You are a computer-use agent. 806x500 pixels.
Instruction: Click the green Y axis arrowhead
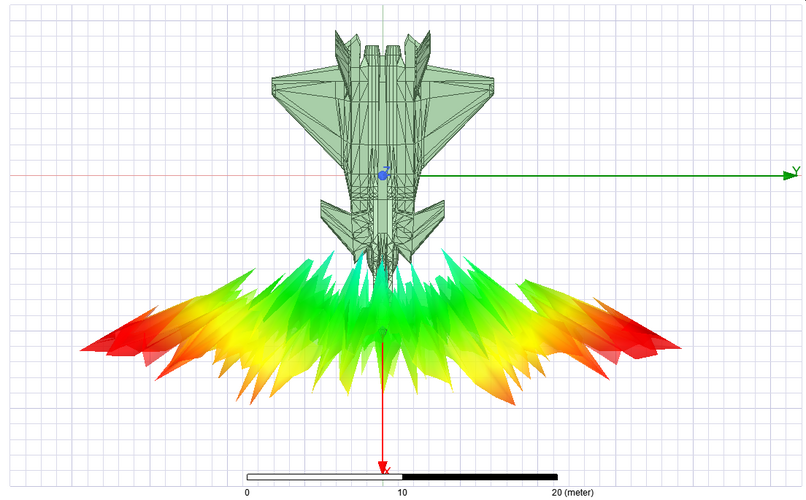click(x=790, y=176)
